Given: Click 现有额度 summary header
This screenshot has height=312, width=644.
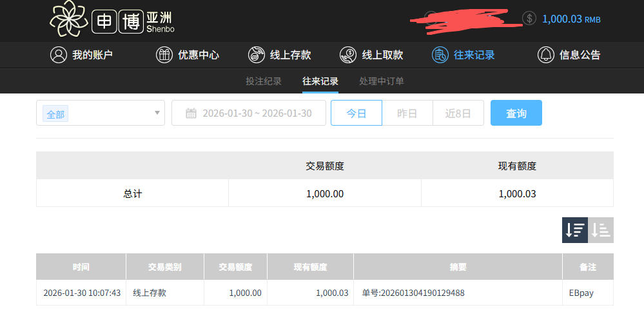Looking at the screenshot, I should point(518,166).
